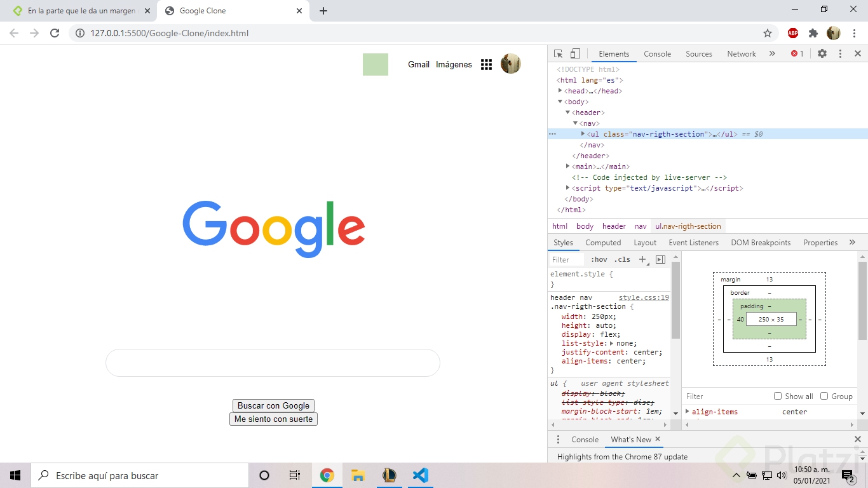Click the red error count indicator
This screenshot has height=488, width=868.
tap(797, 54)
